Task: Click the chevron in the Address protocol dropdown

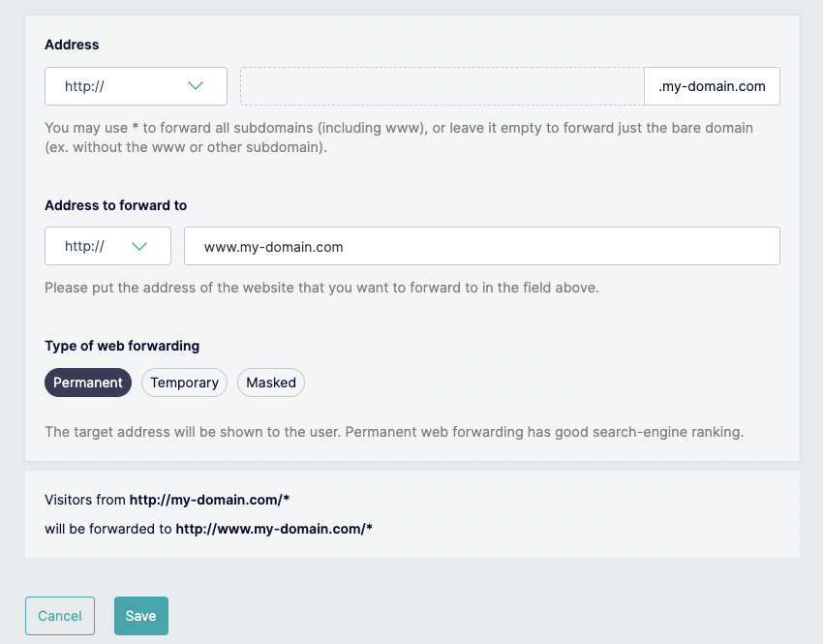Action: [x=196, y=86]
